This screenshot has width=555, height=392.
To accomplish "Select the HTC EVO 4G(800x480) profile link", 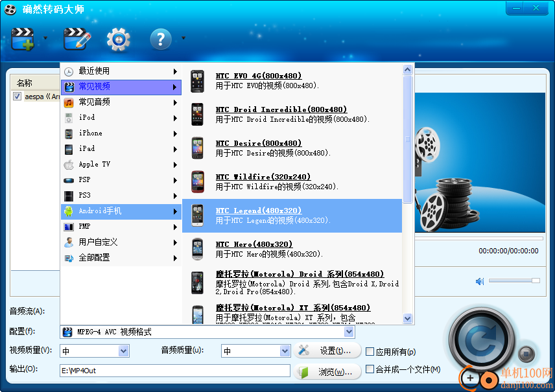I will [x=259, y=76].
